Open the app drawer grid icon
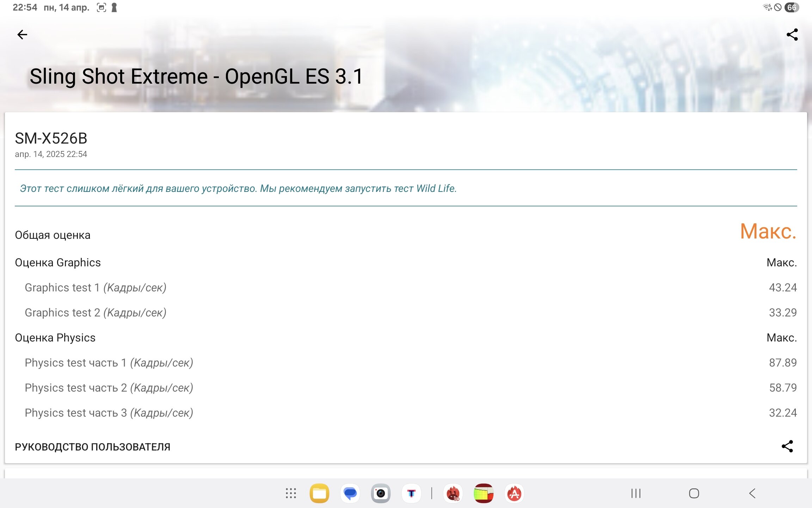The image size is (812, 508). pyautogui.click(x=291, y=493)
